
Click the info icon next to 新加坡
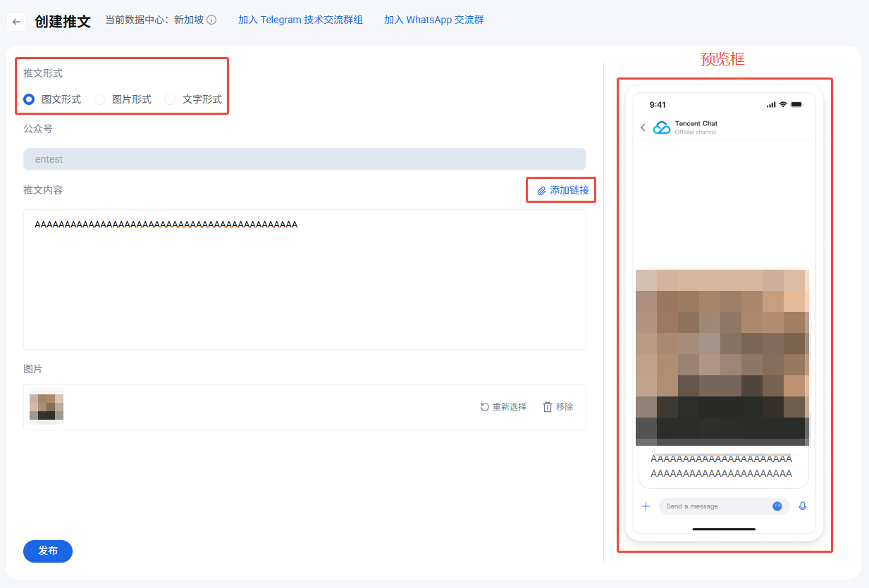pos(211,20)
